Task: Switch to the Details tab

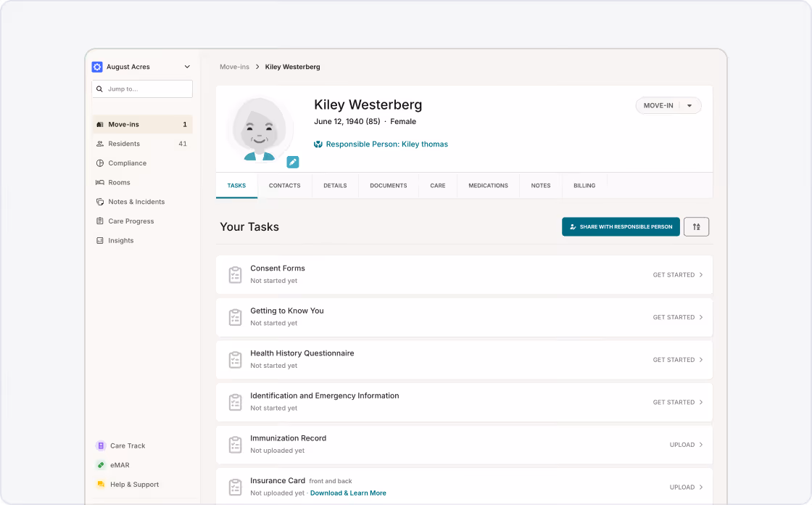Action: pos(335,186)
